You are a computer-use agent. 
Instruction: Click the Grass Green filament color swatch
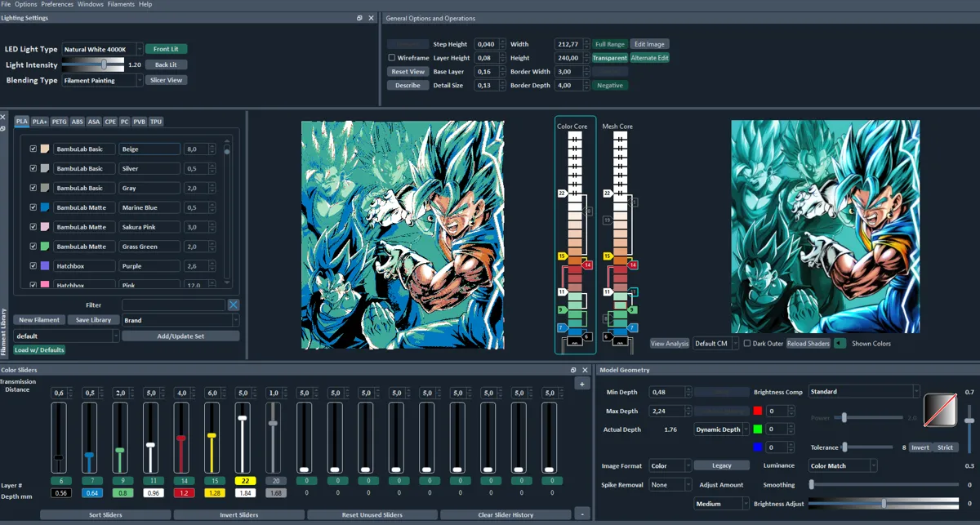click(x=45, y=246)
